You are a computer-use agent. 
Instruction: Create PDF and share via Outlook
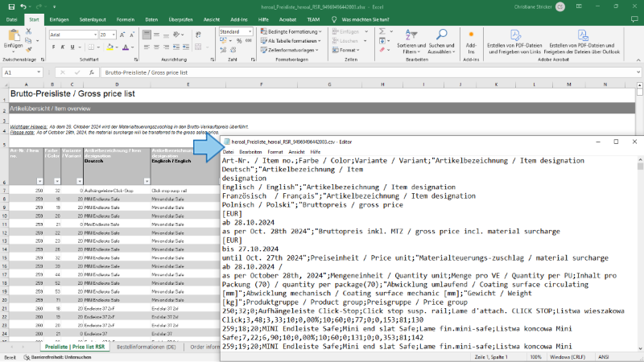tap(582, 42)
